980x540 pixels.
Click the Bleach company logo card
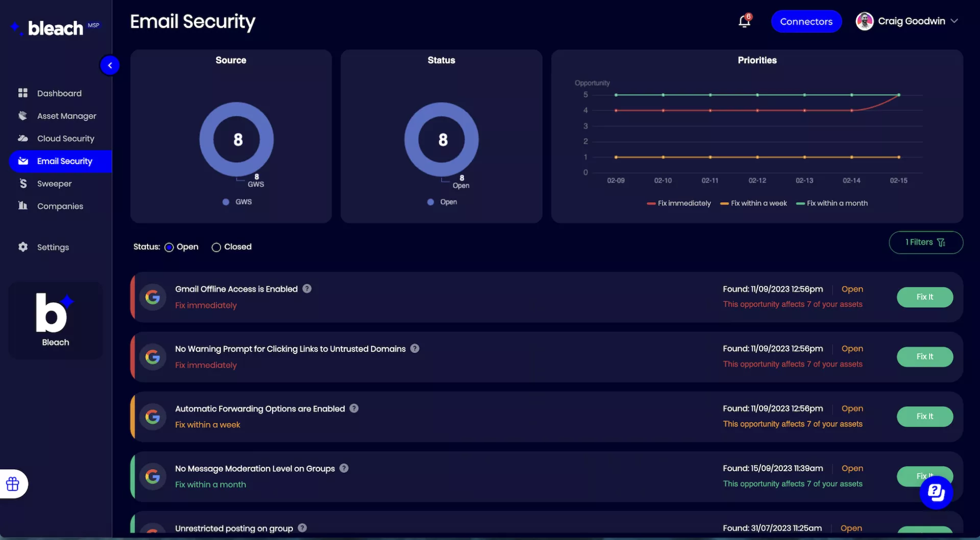56,320
